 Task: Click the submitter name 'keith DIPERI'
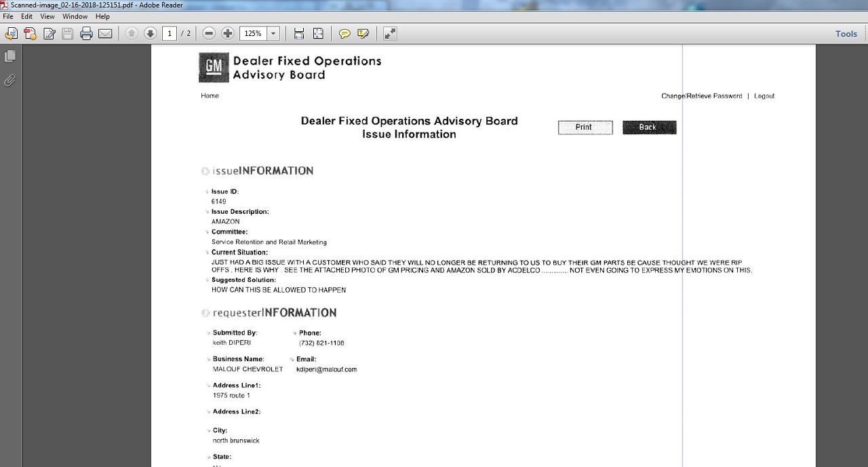pyautogui.click(x=232, y=343)
